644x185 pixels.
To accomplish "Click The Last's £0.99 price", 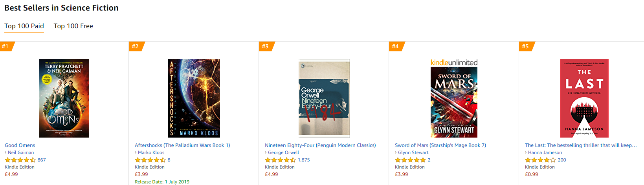I will click(532, 174).
